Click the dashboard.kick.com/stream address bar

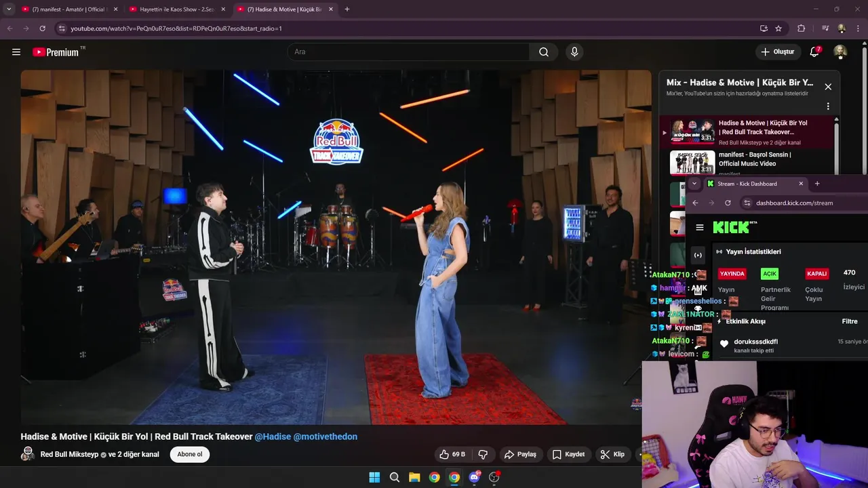tap(804, 203)
